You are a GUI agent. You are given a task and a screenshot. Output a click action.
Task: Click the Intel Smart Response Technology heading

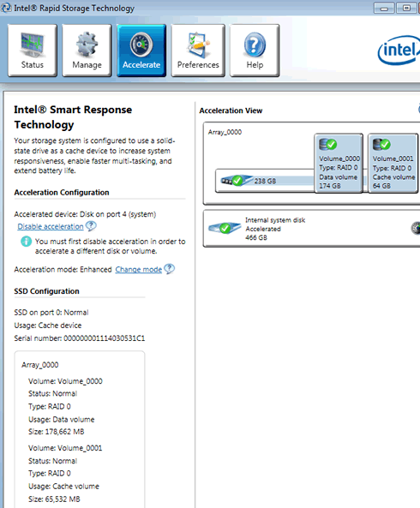click(73, 117)
